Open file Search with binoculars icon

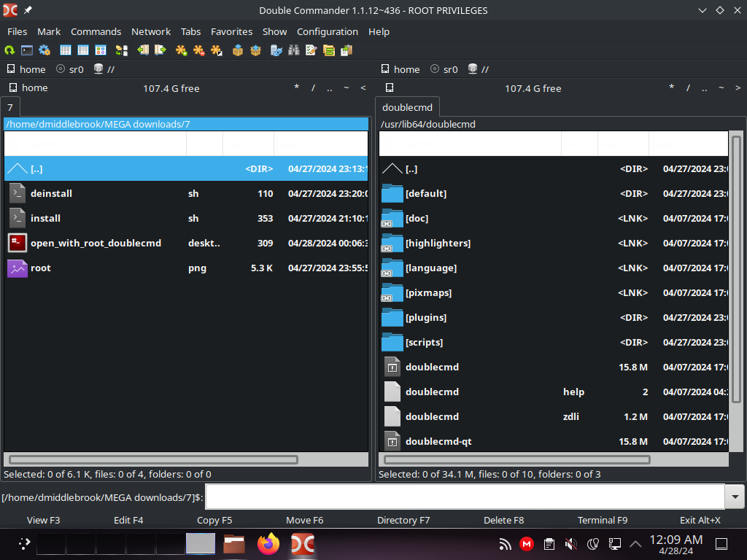(294, 50)
